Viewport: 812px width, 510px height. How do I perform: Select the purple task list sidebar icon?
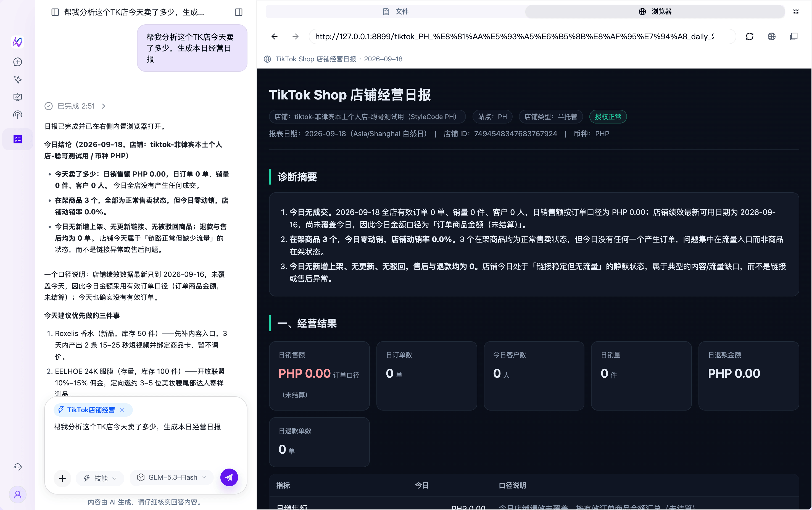[x=17, y=139]
